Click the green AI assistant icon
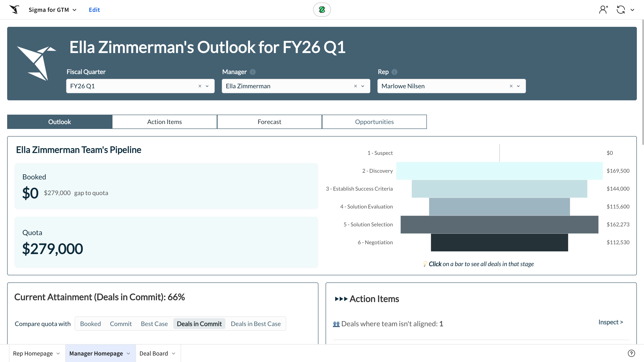644x362 pixels. [322, 9]
